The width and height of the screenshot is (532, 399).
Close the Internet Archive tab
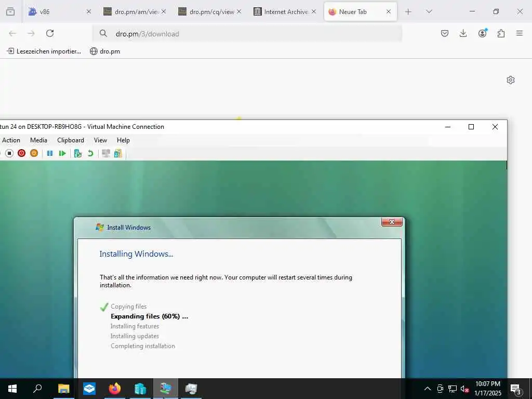coord(314,11)
